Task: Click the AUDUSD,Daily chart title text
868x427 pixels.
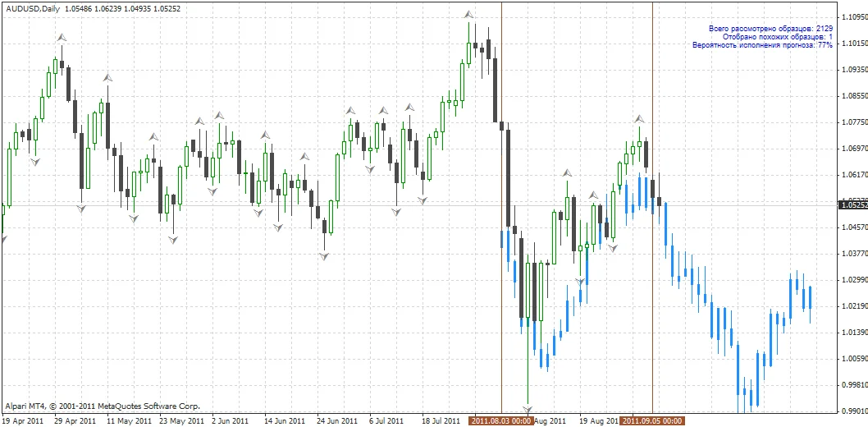Action: (31, 9)
